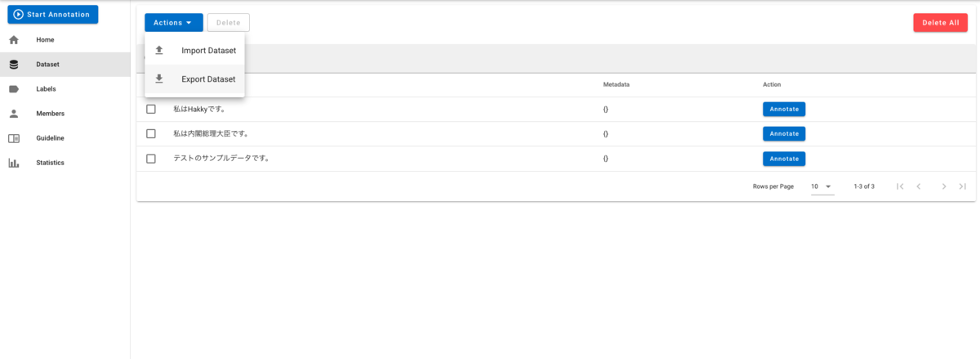Viewport: 980px width, 359px height.
Task: View the Statistics page
Action: tap(65, 163)
